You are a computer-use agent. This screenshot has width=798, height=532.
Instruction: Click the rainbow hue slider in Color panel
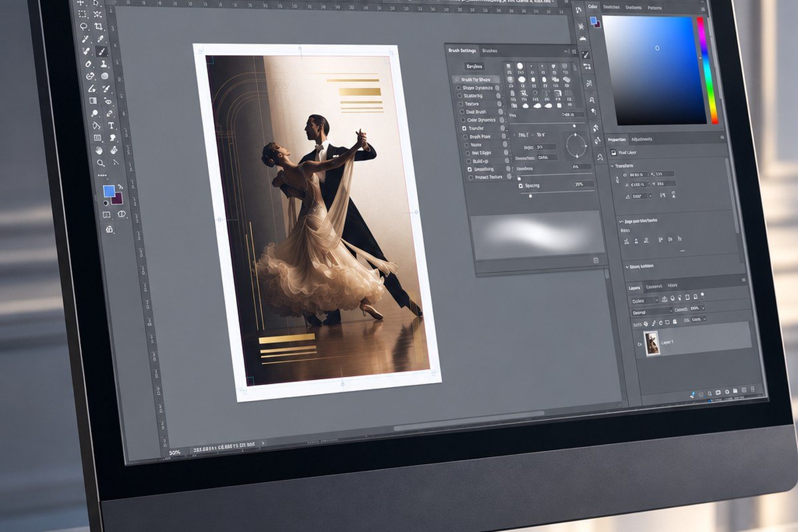pyautogui.click(x=707, y=70)
